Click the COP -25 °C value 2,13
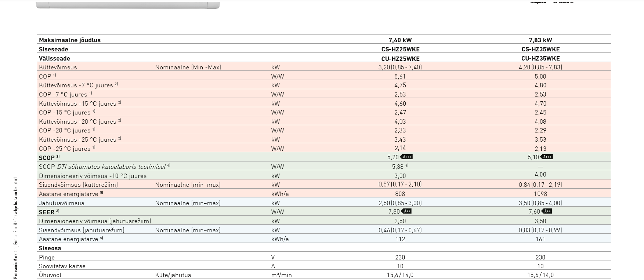 [540, 149]
